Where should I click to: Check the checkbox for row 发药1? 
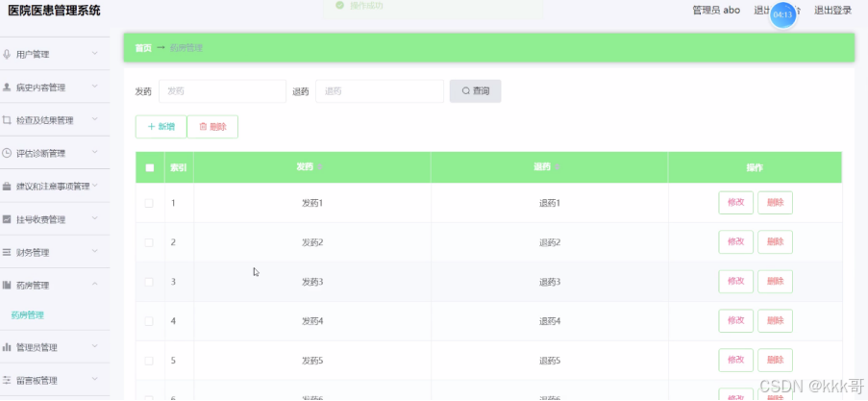click(149, 203)
